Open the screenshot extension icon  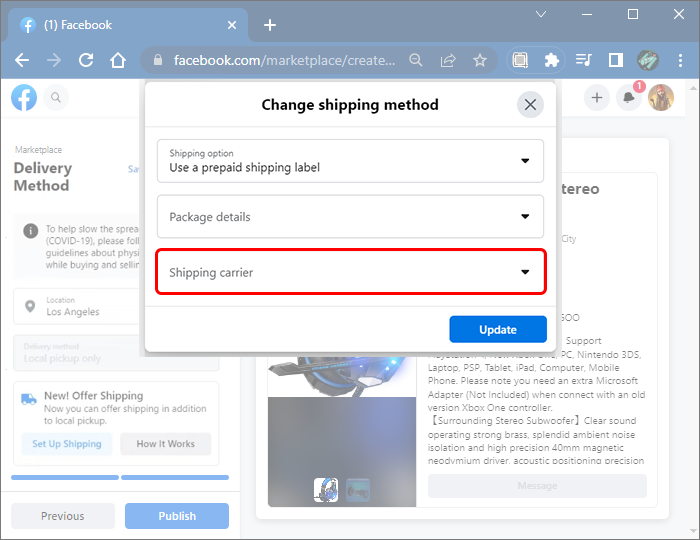[520, 60]
